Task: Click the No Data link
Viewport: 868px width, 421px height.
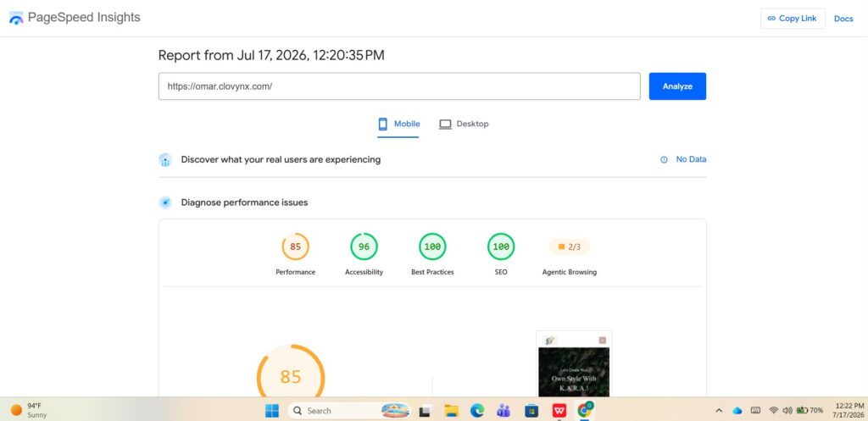Action: tap(691, 159)
